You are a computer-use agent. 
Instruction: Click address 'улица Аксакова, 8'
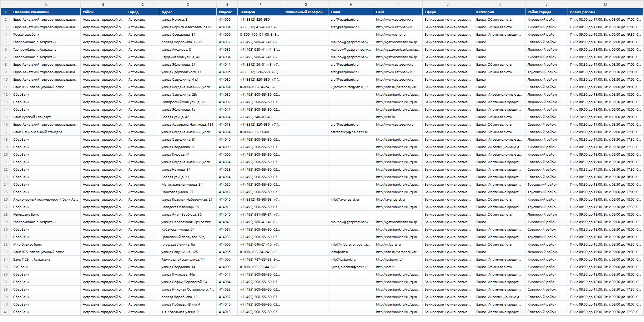point(188,50)
